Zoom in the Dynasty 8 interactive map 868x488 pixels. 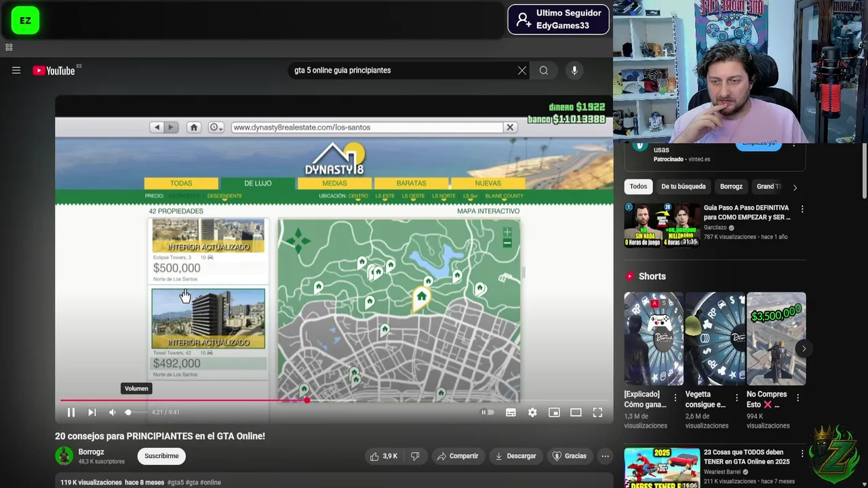click(x=507, y=232)
